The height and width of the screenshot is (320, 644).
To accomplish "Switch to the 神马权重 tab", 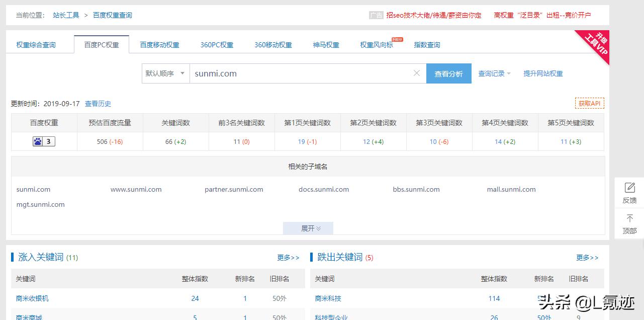I will 325,44.
